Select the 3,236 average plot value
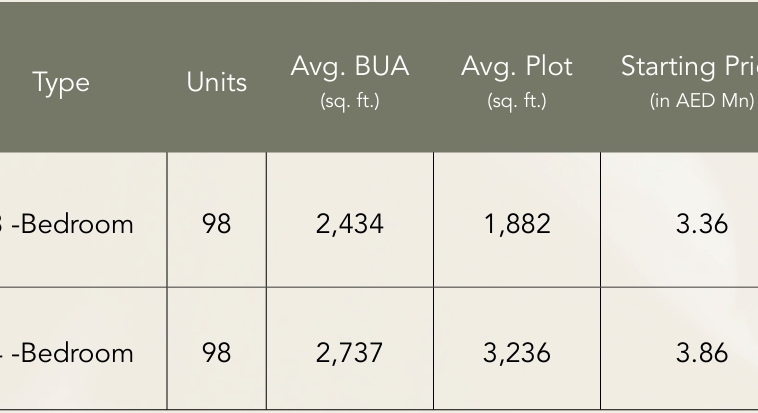Screen dimensions: 758x413 point(516,353)
